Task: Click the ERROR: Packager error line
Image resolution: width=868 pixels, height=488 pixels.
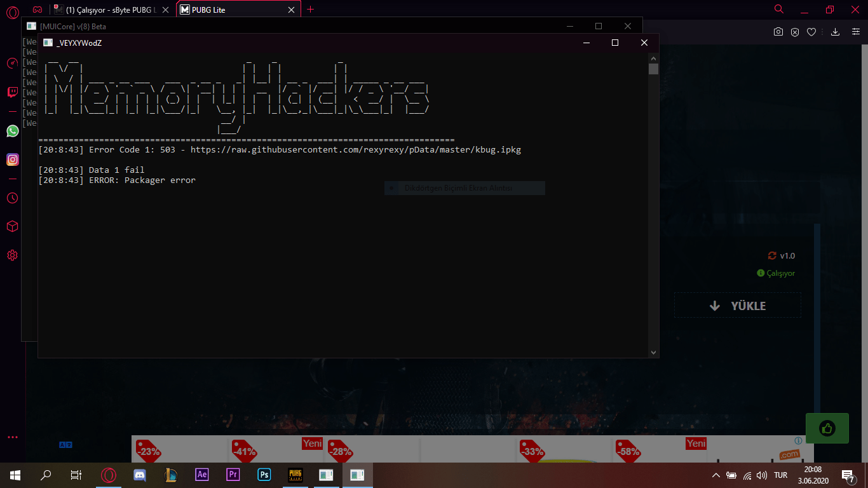Action: tap(117, 180)
